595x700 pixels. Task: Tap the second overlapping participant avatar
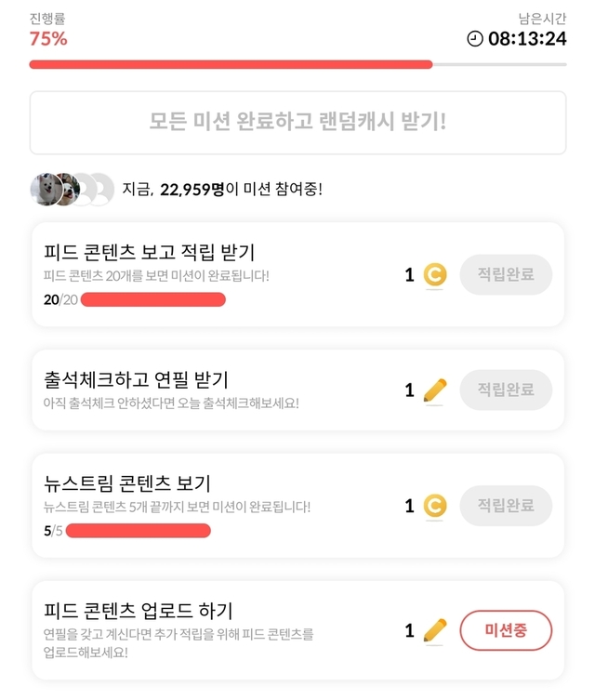(68, 190)
